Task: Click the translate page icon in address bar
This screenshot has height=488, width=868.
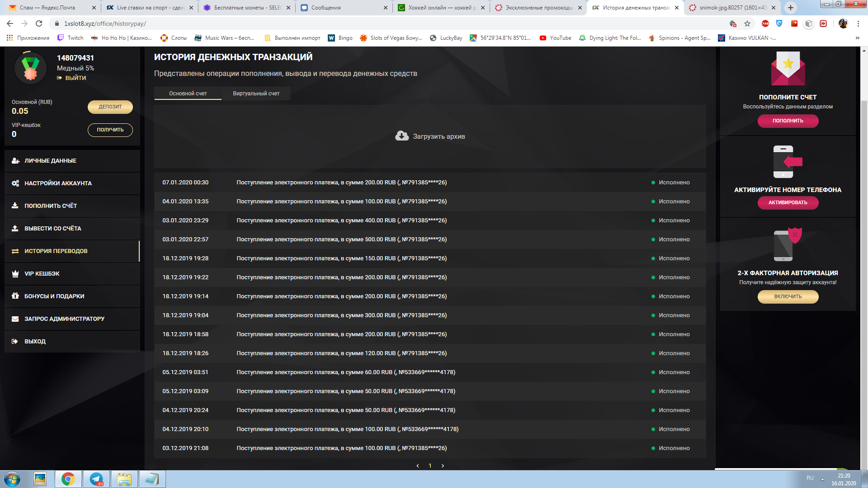Action: click(733, 23)
